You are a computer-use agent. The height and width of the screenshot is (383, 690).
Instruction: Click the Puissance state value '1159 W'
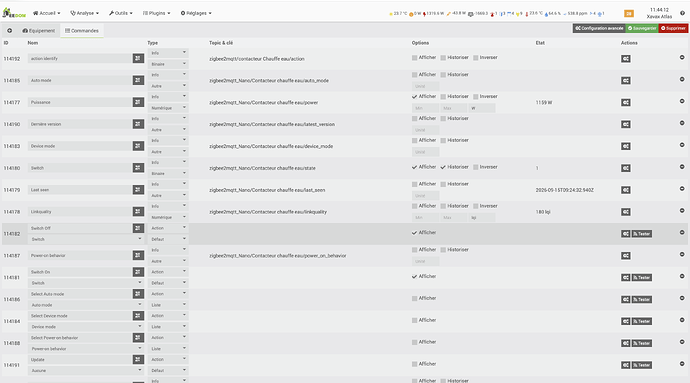coord(544,103)
